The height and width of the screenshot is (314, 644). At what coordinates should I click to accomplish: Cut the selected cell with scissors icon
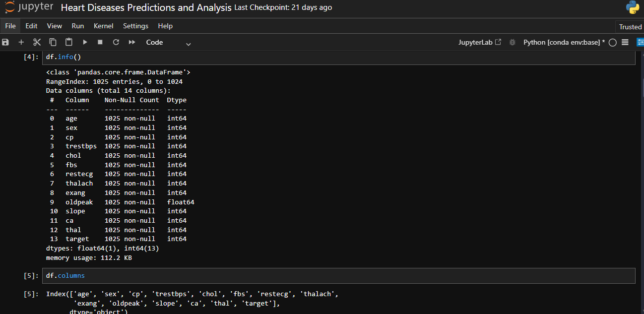[37, 42]
